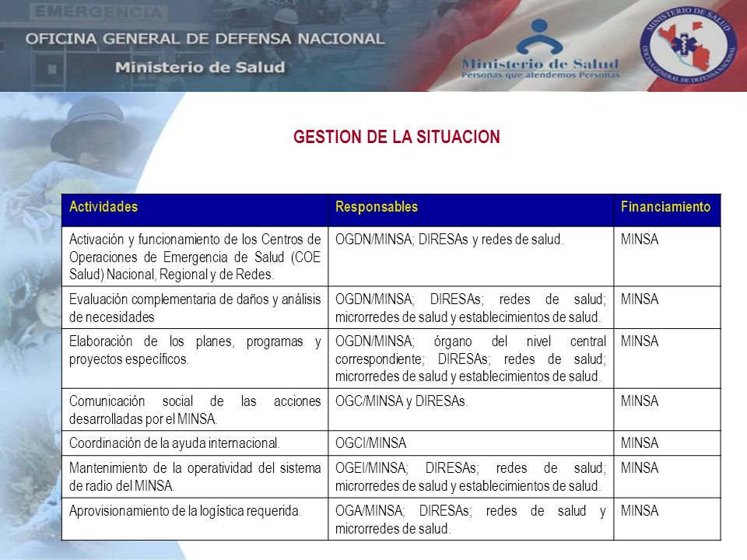Click cell 'Activación y funcionamiento de los Centros de Operaciones'

pyautogui.click(x=195, y=256)
